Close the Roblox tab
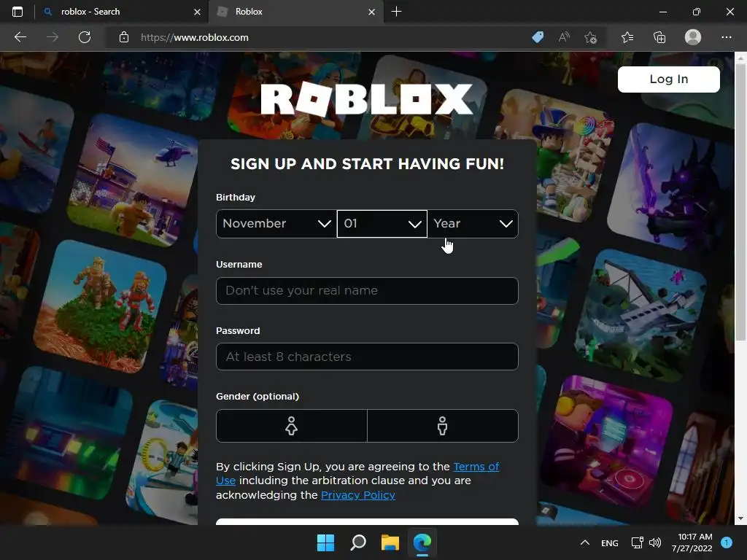 (x=371, y=12)
